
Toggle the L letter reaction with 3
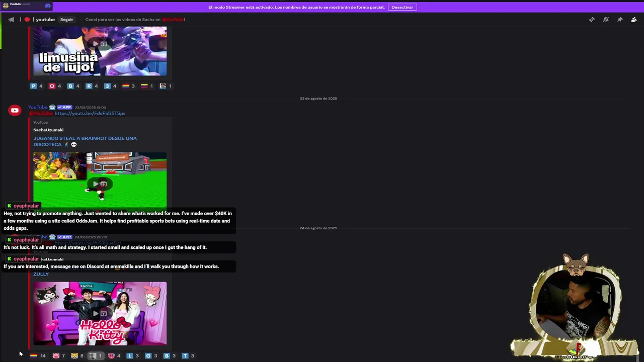[x=132, y=355]
